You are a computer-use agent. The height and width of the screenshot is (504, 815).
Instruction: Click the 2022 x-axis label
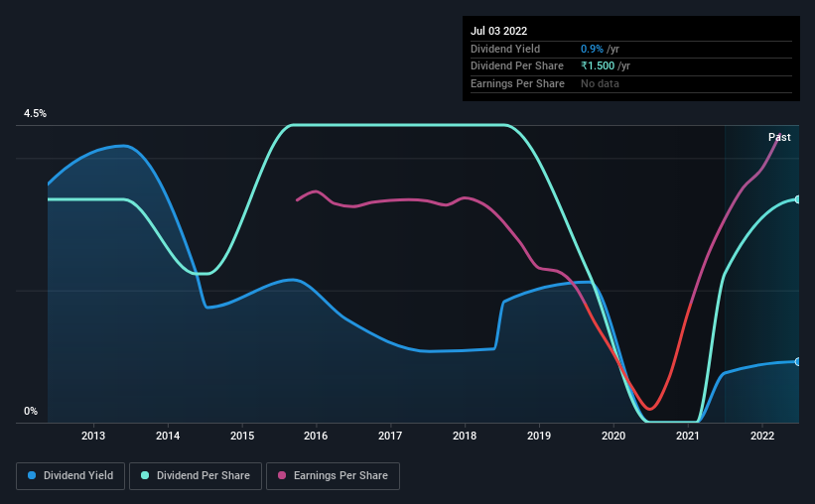click(762, 436)
